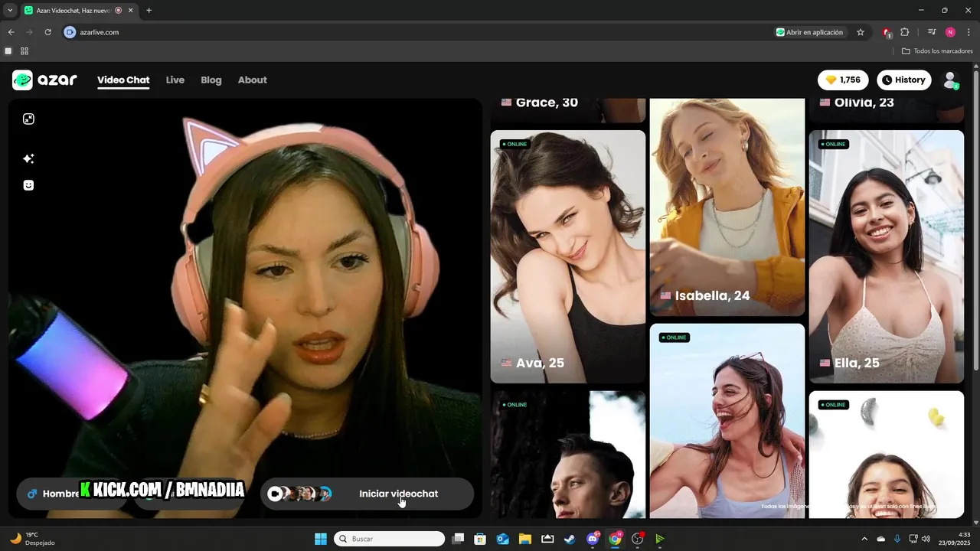The width and height of the screenshot is (980, 551).
Task: Open Ava, 25 profile card
Action: [x=568, y=256]
